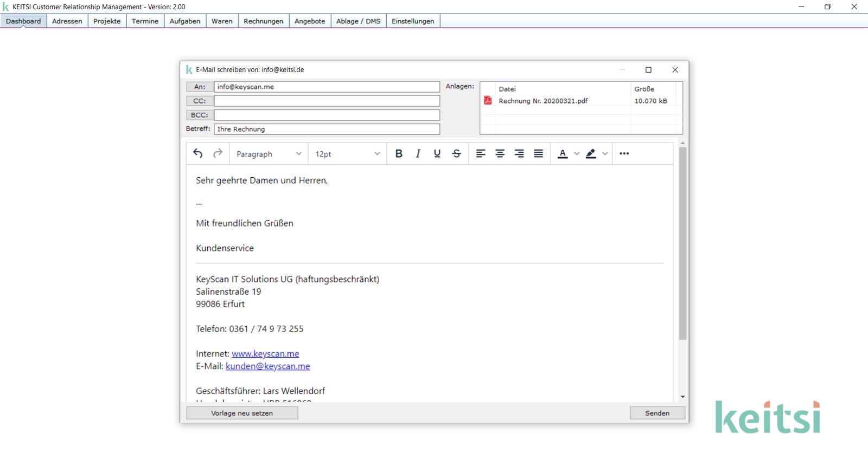Screen dimensions: 868x465
Task: Click the Geschäftsführer: Lars Wellendorf line
Action: [x=260, y=391]
